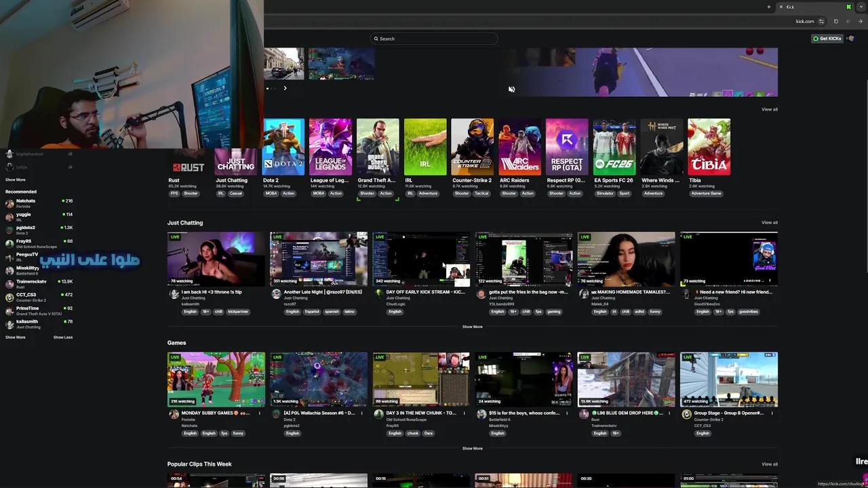Screen dimensions: 868x488
Task: Click View all for Popular Clips
Action: click(769, 464)
